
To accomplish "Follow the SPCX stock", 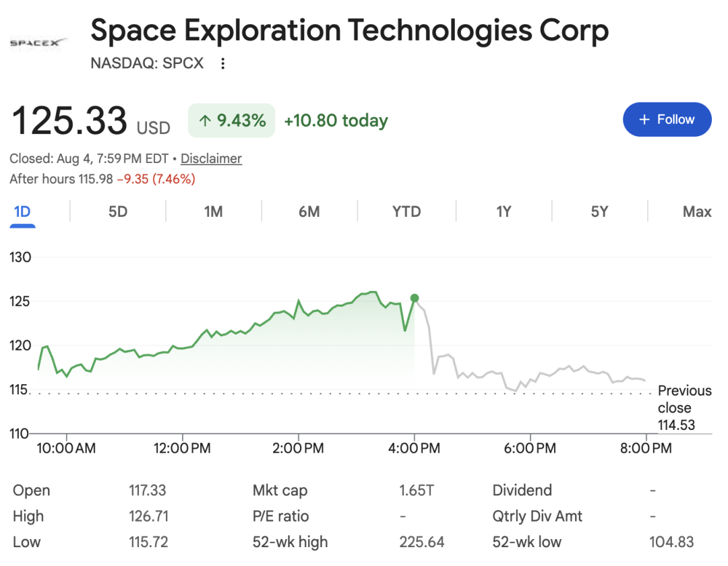I will pyautogui.click(x=667, y=120).
